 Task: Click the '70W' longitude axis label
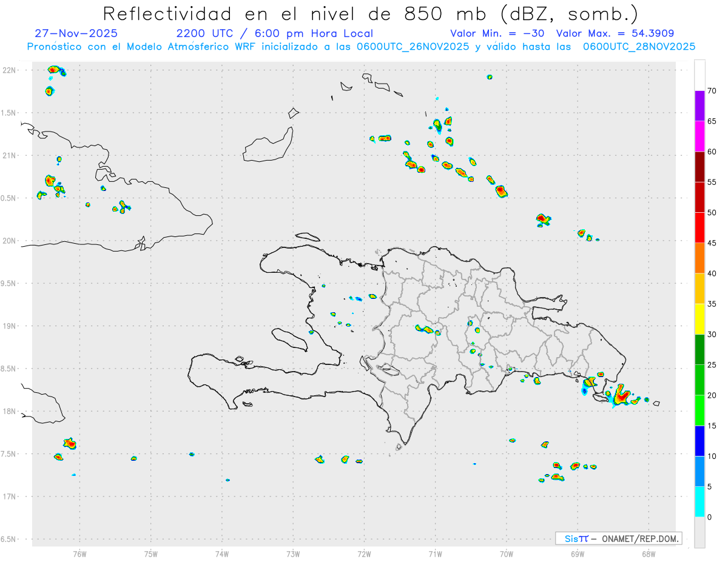click(507, 554)
